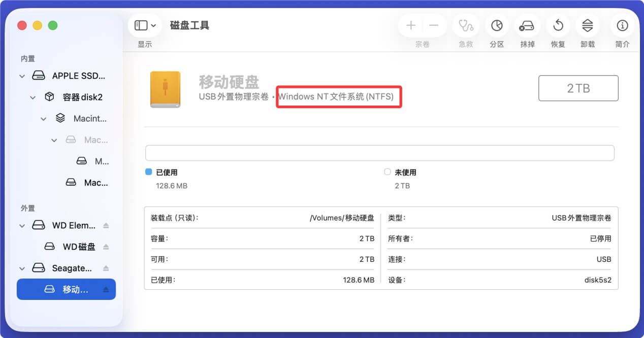Click the 卸载 (Unmount) icon
The height and width of the screenshot is (338, 644).
point(588,25)
